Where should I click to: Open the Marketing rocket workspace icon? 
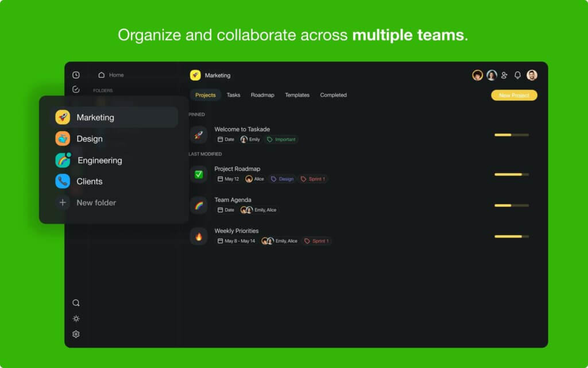pyautogui.click(x=195, y=75)
